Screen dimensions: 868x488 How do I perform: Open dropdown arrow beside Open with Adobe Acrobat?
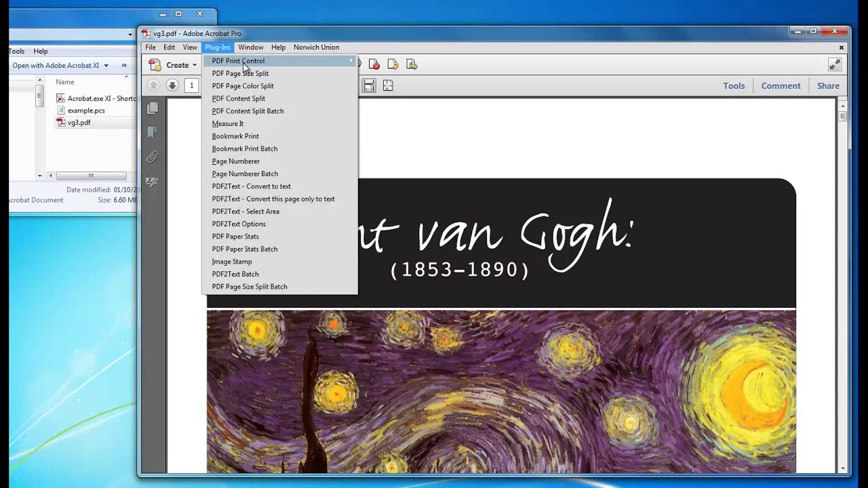106,66
